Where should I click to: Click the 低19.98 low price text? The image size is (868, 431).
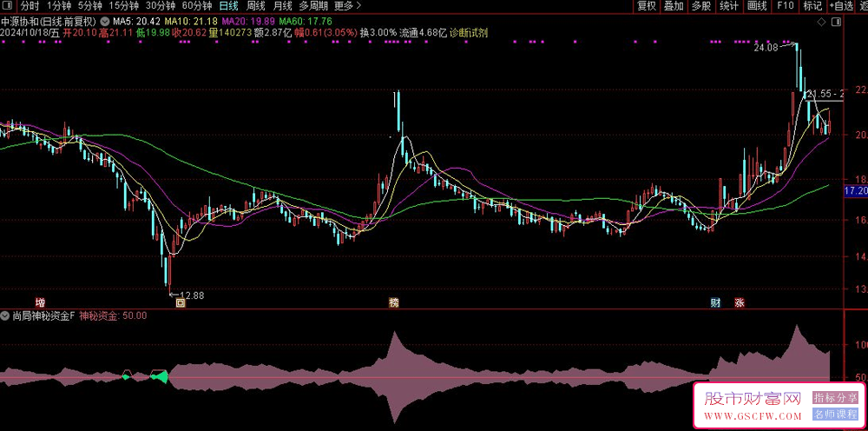click(x=154, y=33)
